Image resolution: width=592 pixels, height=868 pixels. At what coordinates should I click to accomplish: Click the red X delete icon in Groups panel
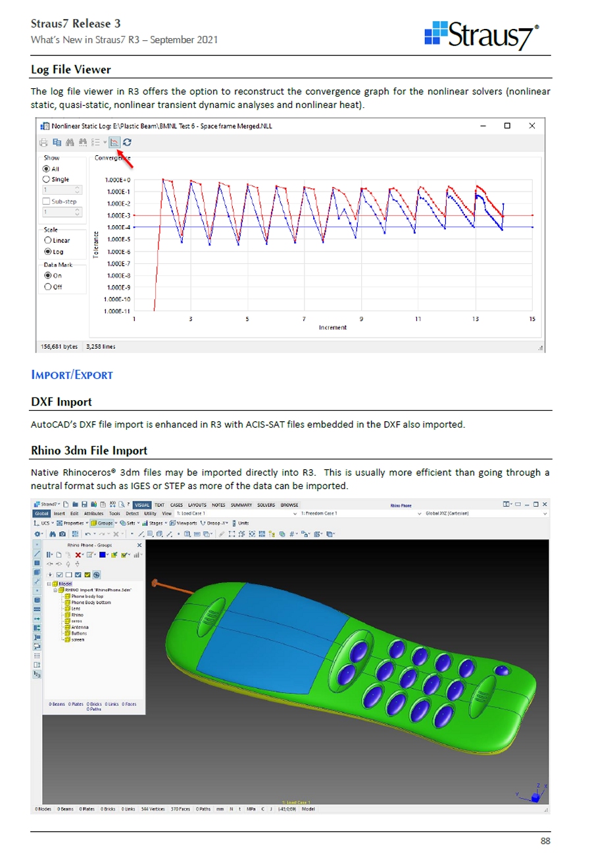(x=78, y=555)
